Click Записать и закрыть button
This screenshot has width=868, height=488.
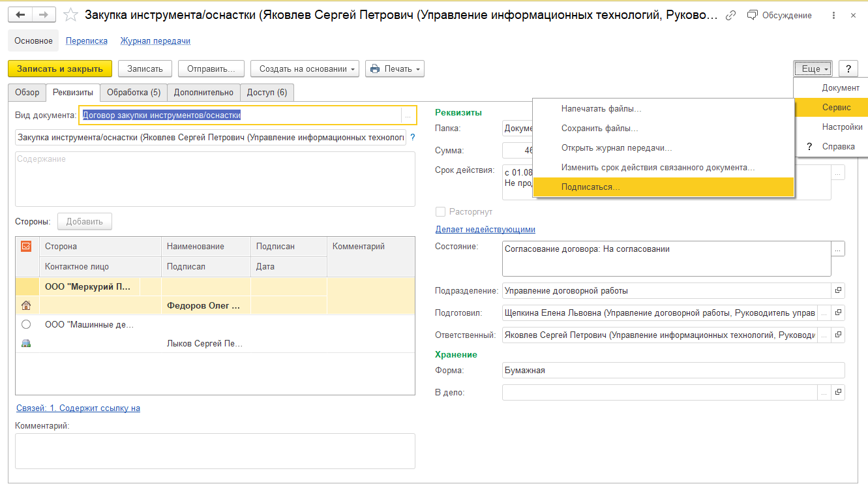60,69
